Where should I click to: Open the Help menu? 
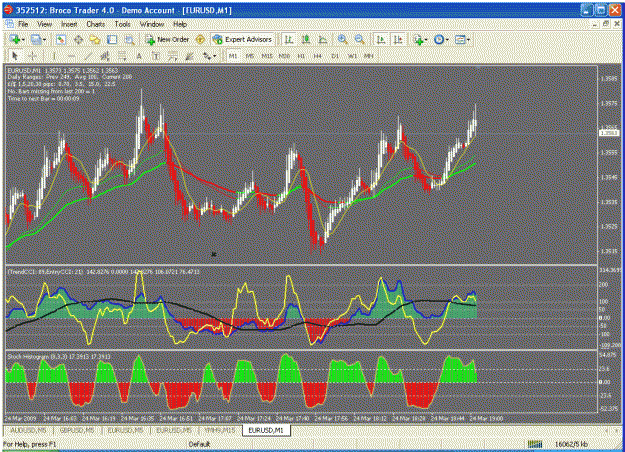180,24
